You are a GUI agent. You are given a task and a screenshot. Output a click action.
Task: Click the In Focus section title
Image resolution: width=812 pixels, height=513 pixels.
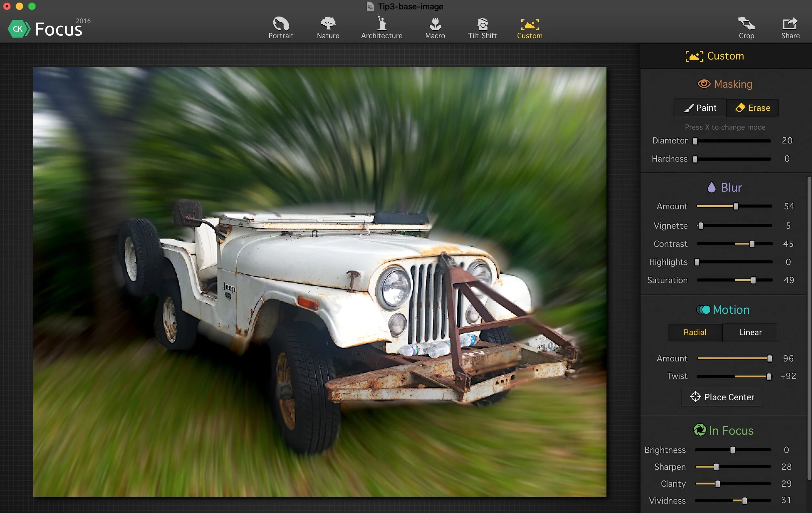click(731, 431)
